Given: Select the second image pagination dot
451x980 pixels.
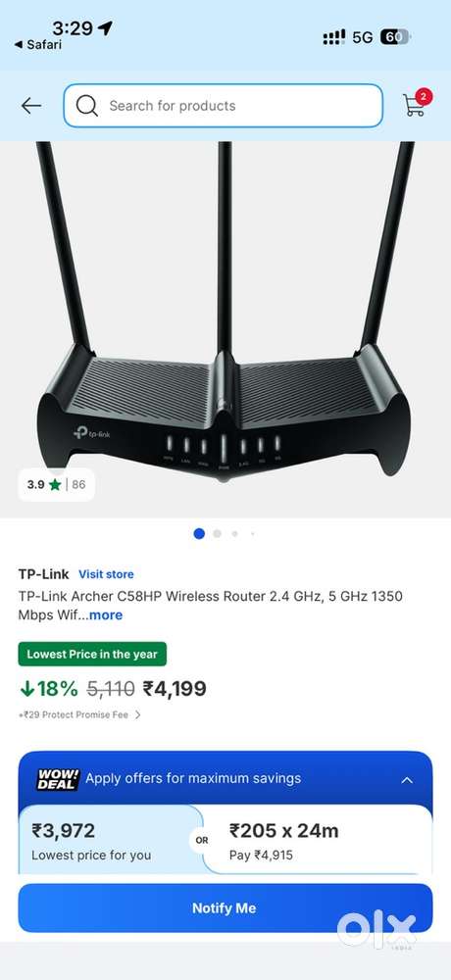Looking at the screenshot, I should 217,534.
